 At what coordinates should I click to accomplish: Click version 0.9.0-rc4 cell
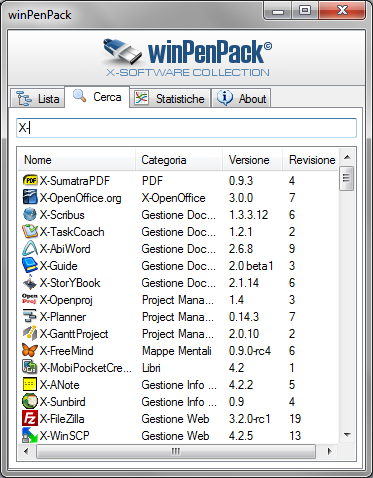click(x=250, y=351)
